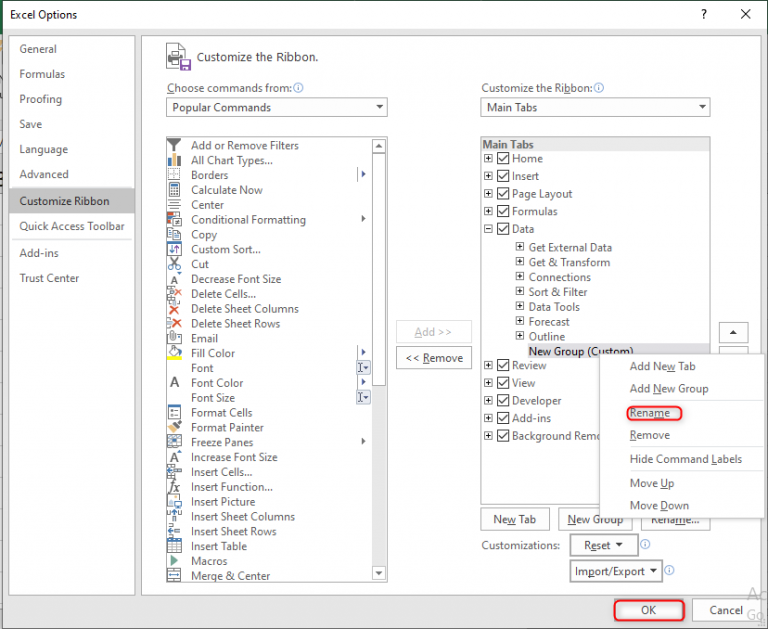Click the Conditional Formatting icon

click(x=174, y=219)
